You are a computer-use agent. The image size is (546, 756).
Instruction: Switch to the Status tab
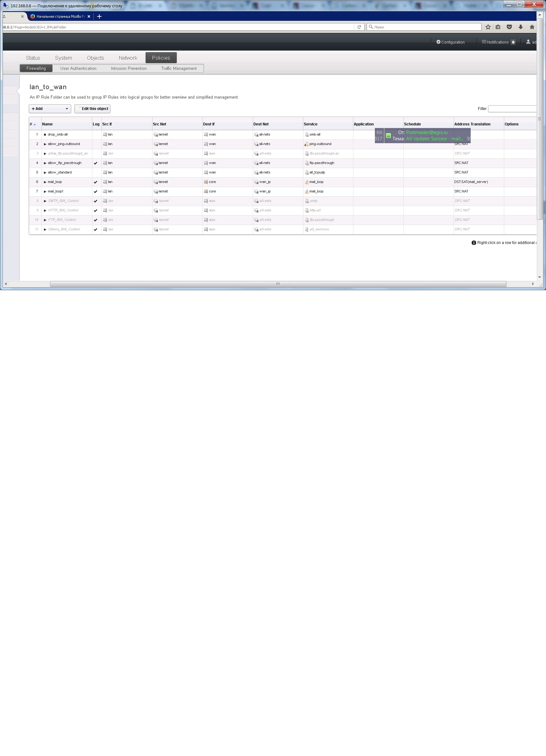(x=33, y=58)
